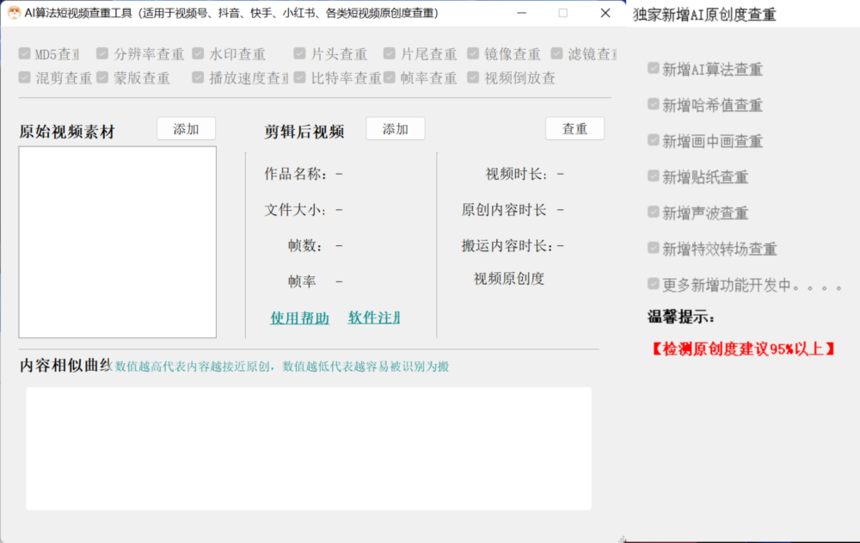This screenshot has width=860, height=543.
Task: Check the 片头查重 box
Action: coord(300,54)
